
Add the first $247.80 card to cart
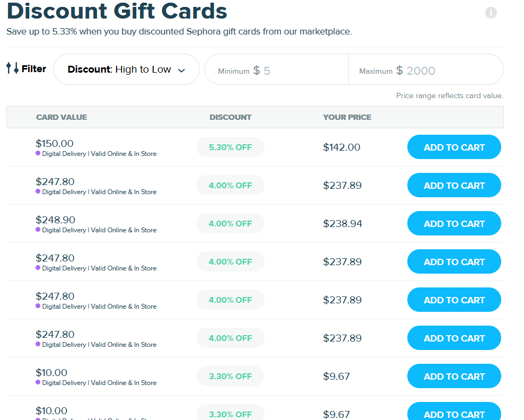coord(454,186)
